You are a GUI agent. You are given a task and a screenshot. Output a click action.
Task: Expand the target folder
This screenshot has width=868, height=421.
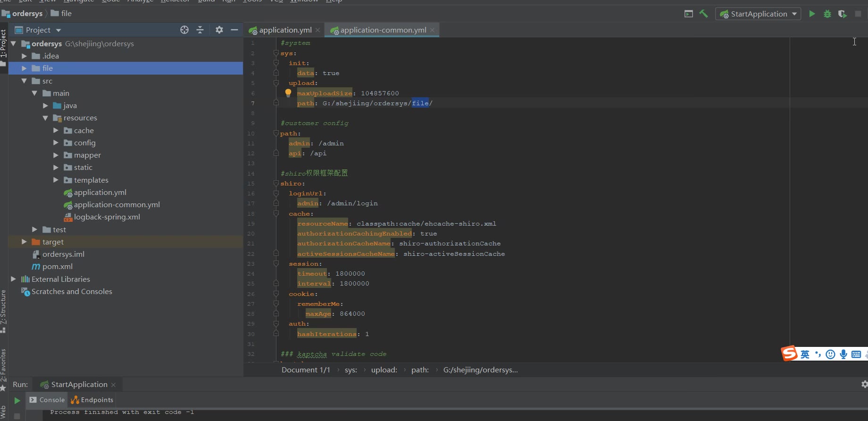tap(24, 242)
